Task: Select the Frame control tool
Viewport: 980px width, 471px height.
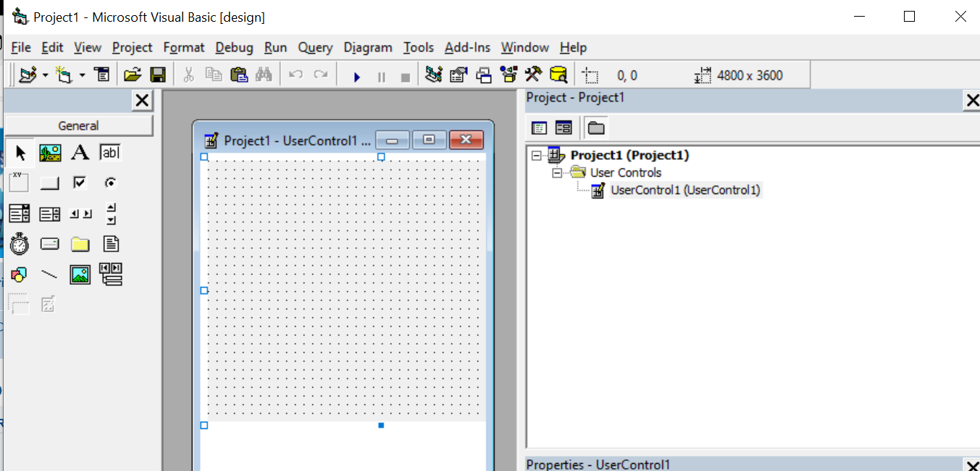Action: coord(20,183)
